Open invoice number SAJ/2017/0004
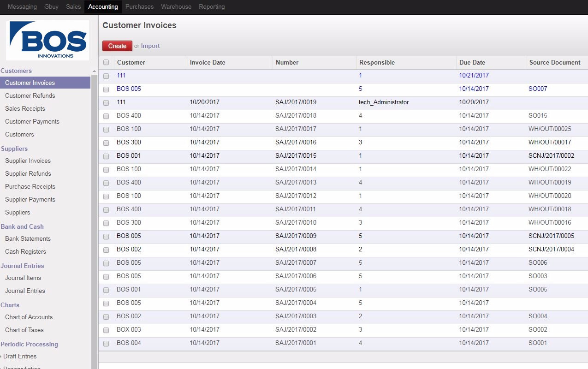 pos(296,303)
